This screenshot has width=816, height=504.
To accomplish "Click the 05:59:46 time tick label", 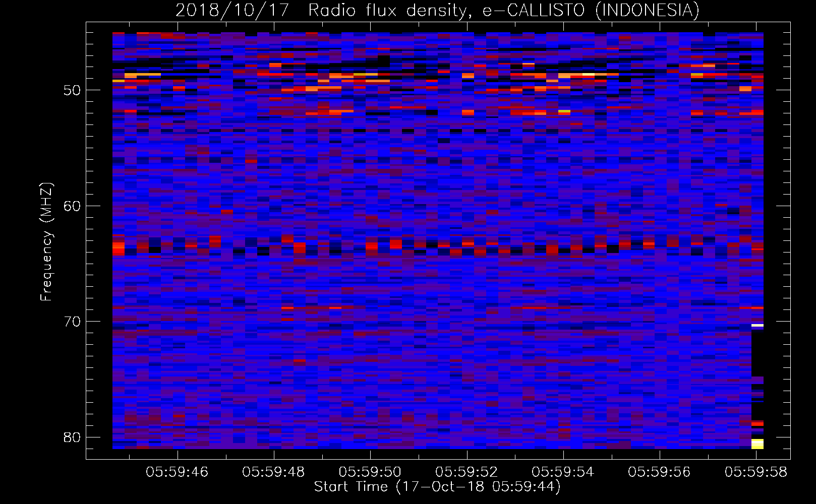I will pyautogui.click(x=177, y=472).
